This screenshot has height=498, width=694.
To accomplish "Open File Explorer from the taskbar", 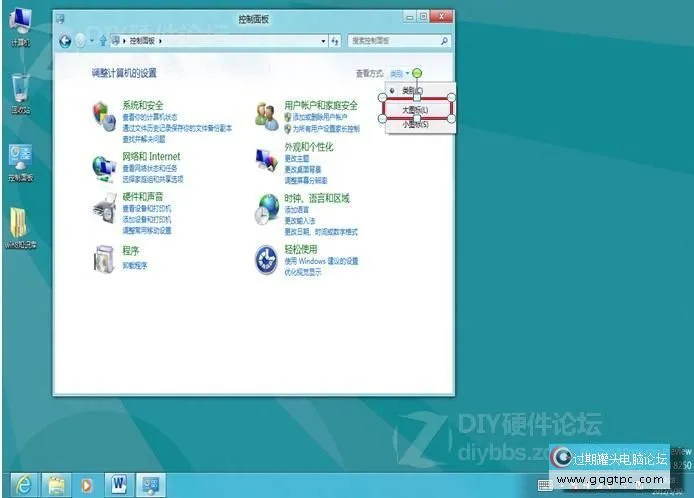I will tap(56, 485).
